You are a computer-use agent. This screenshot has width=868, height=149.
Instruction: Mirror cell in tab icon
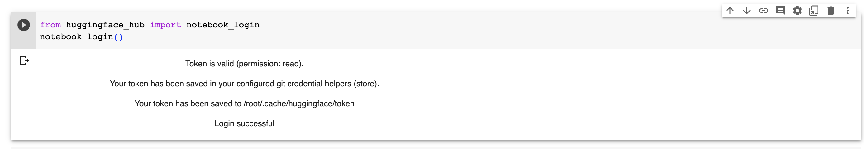[x=814, y=11]
